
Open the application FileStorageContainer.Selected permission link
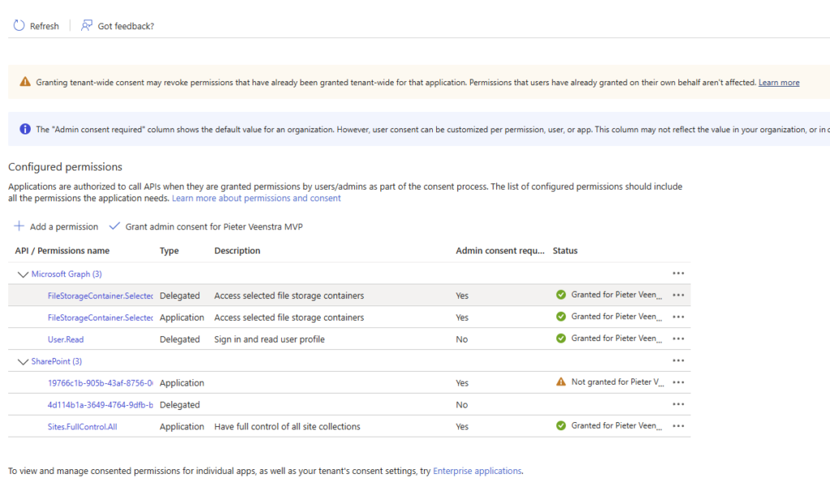tap(100, 317)
